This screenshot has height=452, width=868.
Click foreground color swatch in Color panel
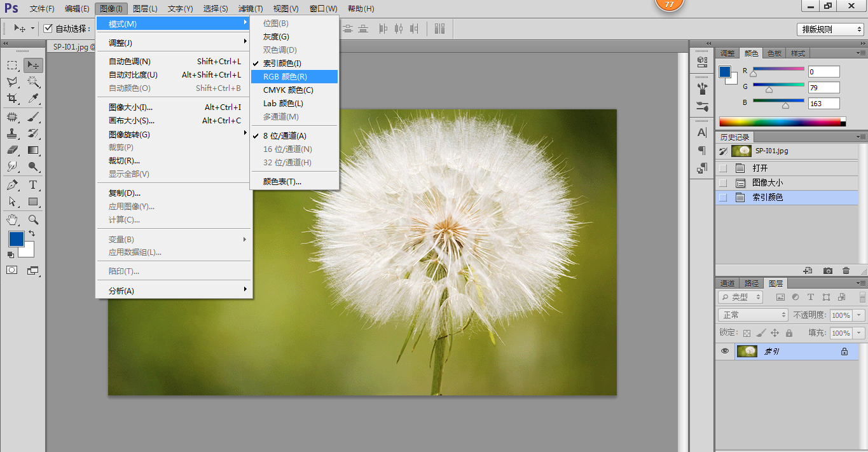pos(726,71)
